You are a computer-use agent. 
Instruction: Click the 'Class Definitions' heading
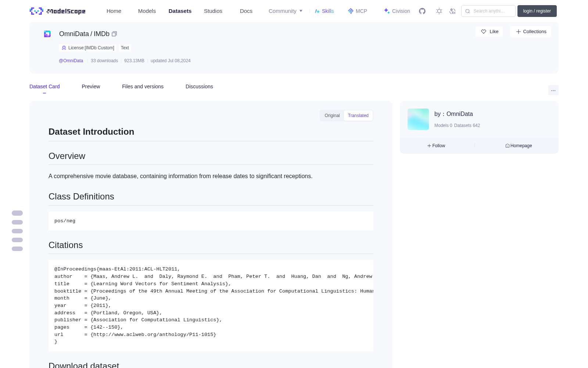(x=81, y=197)
